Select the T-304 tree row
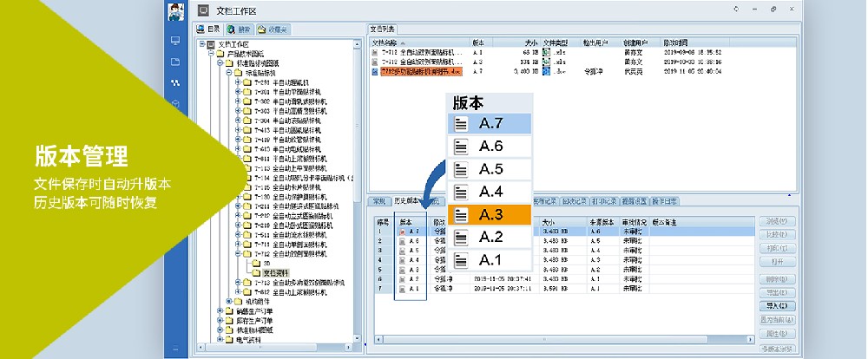 point(286,120)
